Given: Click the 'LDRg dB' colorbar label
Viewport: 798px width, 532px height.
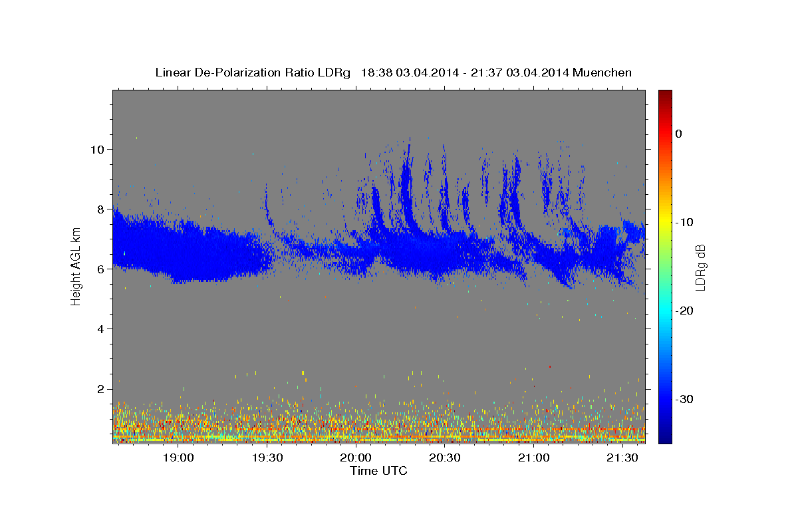Looking at the screenshot, I should click(700, 267).
